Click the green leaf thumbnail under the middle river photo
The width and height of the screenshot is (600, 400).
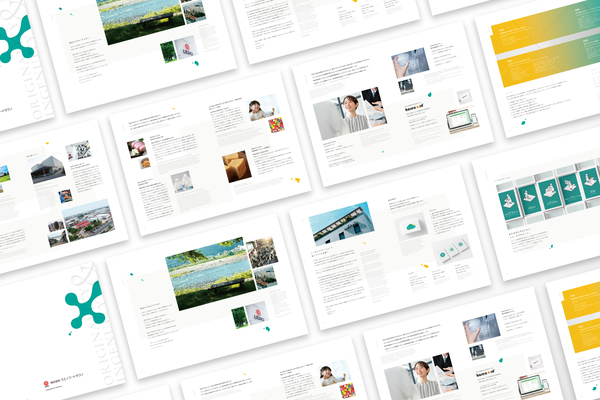[x=239, y=316]
